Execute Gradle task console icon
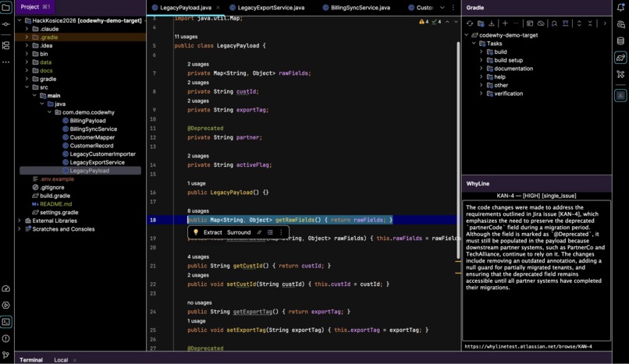Image resolution: width=629 pixels, height=364 pixels. click(x=530, y=23)
